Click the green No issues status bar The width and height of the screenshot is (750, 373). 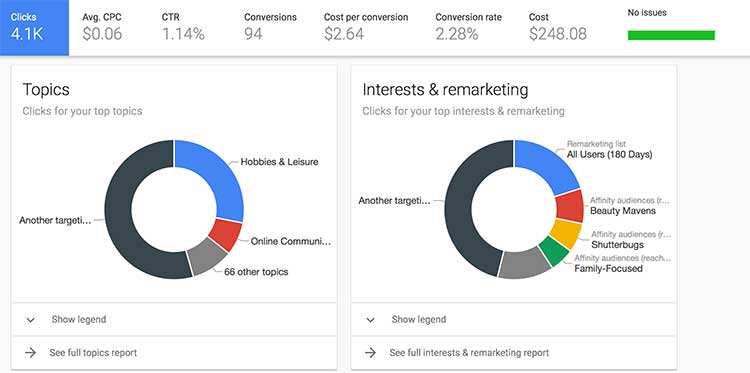click(671, 35)
